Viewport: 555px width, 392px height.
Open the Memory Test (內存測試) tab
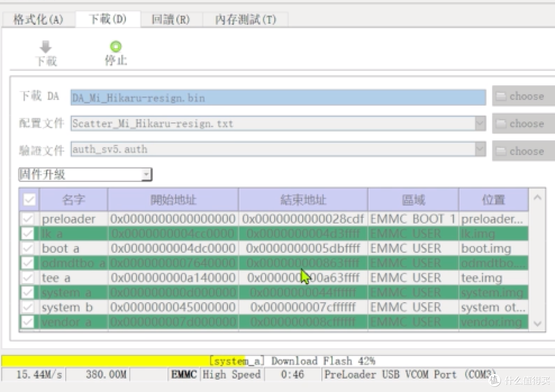[245, 20]
